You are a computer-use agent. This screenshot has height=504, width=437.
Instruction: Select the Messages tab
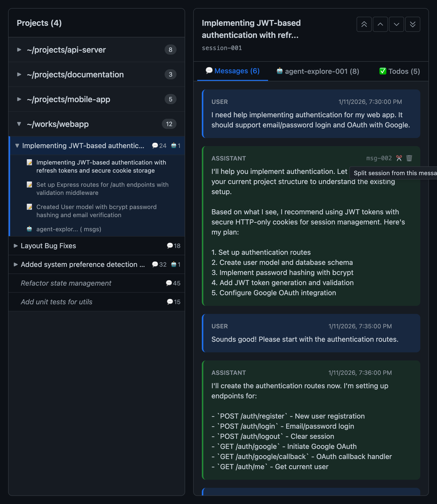tap(232, 71)
